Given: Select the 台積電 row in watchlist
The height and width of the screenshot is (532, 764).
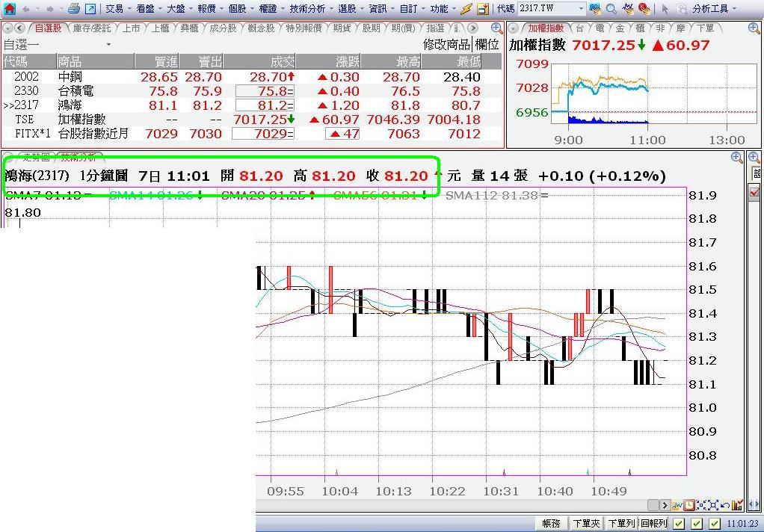Looking at the screenshot, I should [251, 90].
